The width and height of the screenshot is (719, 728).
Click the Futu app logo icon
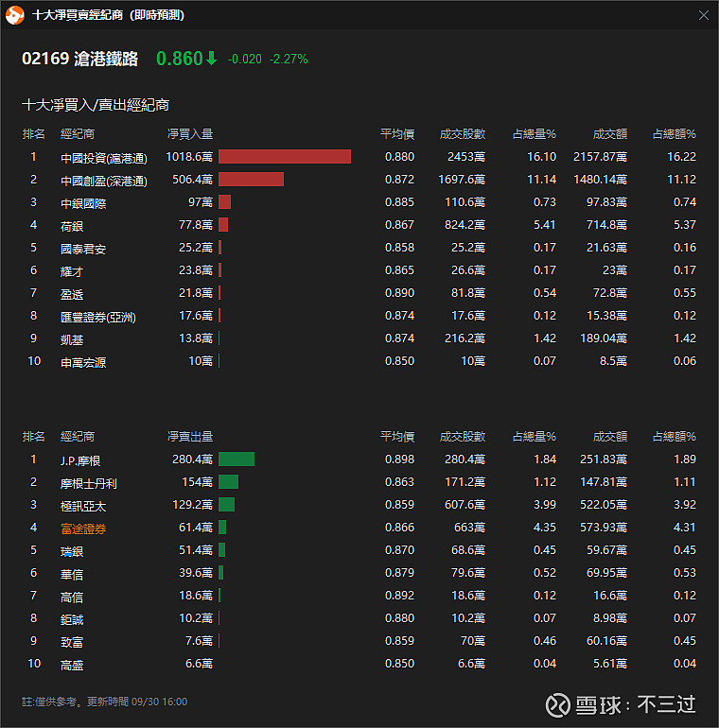[15, 15]
